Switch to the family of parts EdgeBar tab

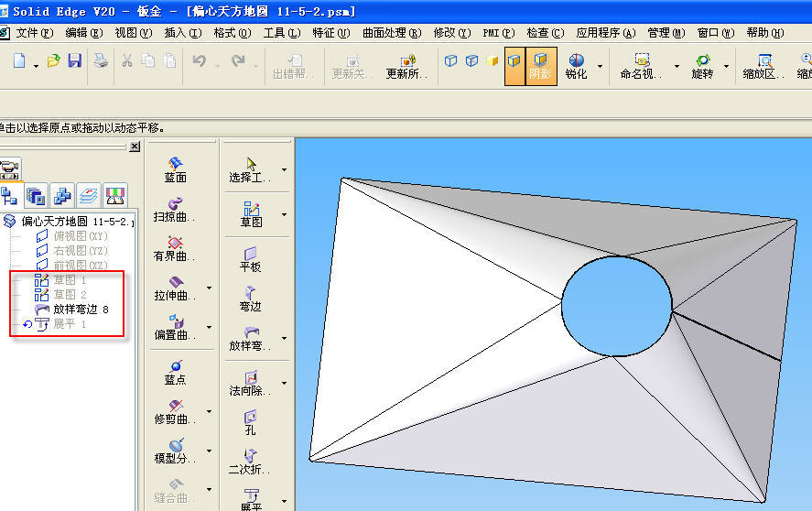pos(62,195)
